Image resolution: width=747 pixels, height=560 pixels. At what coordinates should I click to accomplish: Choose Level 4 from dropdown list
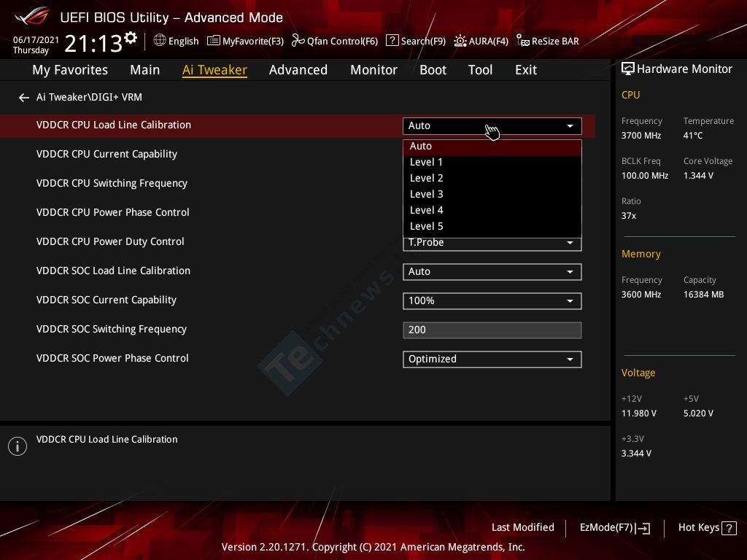[x=492, y=211]
